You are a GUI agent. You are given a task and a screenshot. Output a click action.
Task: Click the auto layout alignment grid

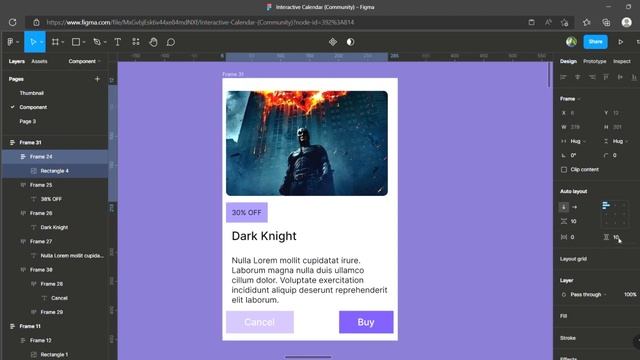point(615,214)
